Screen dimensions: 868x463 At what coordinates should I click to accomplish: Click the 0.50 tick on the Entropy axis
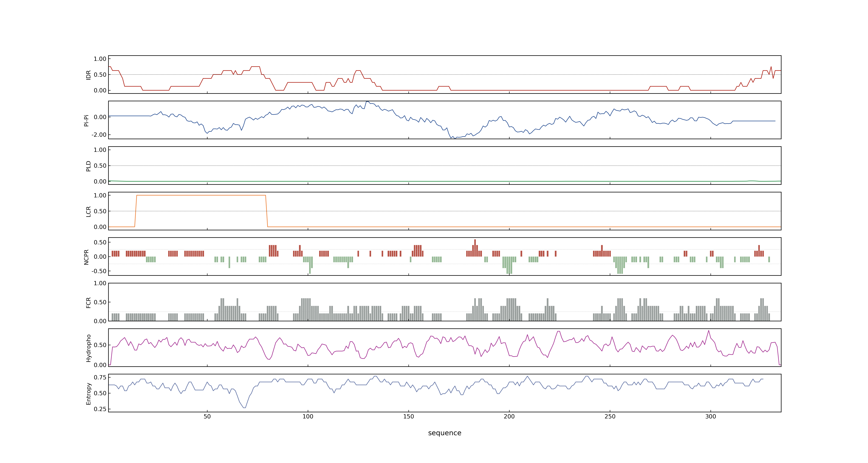coord(100,393)
